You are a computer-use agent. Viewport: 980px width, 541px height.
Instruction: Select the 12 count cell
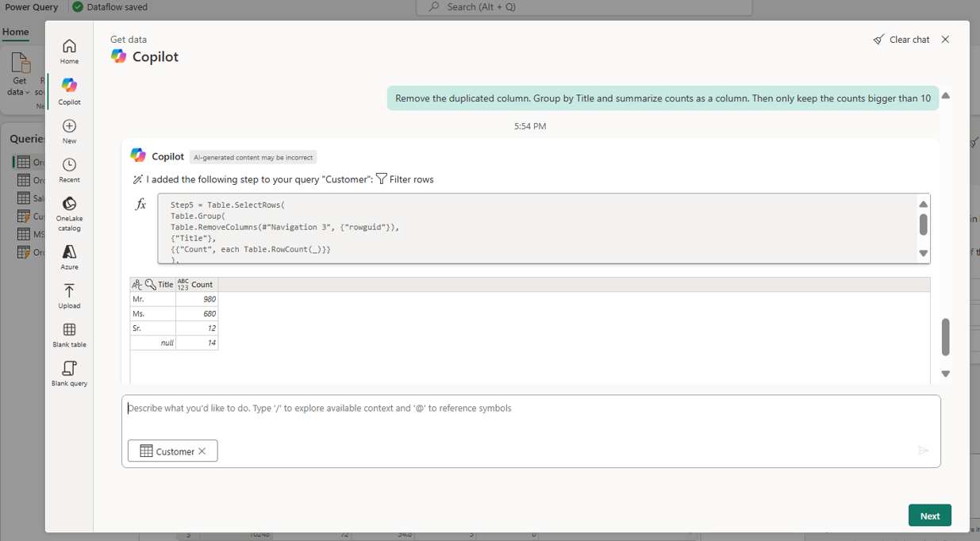(197, 328)
